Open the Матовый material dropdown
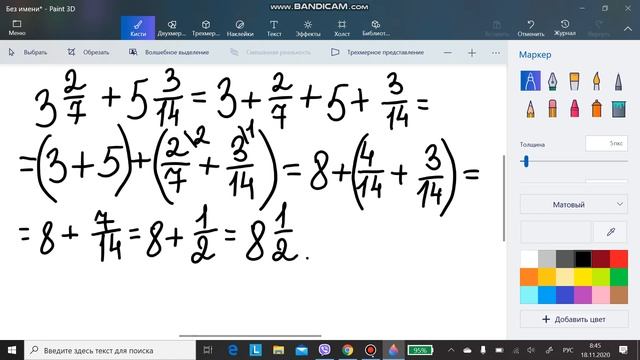640x360 pixels. point(574,204)
